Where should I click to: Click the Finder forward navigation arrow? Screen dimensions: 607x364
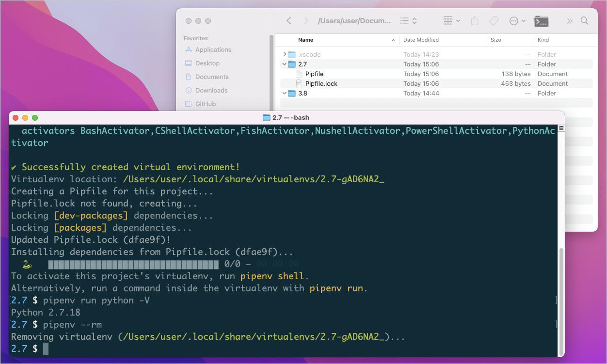(x=306, y=21)
